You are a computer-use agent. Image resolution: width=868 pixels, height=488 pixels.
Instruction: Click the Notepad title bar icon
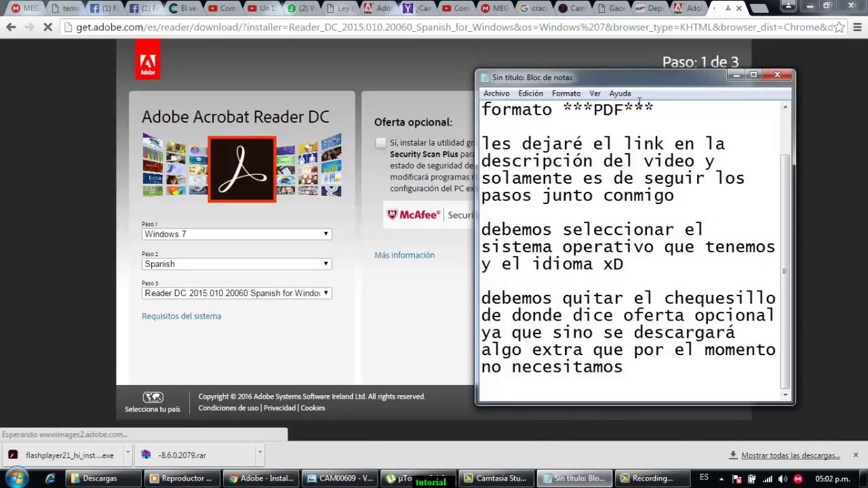click(x=484, y=77)
